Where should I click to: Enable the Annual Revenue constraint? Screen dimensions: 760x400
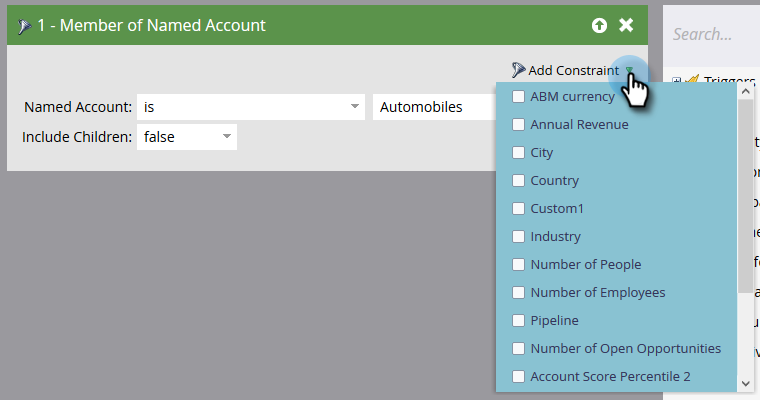pyautogui.click(x=518, y=125)
